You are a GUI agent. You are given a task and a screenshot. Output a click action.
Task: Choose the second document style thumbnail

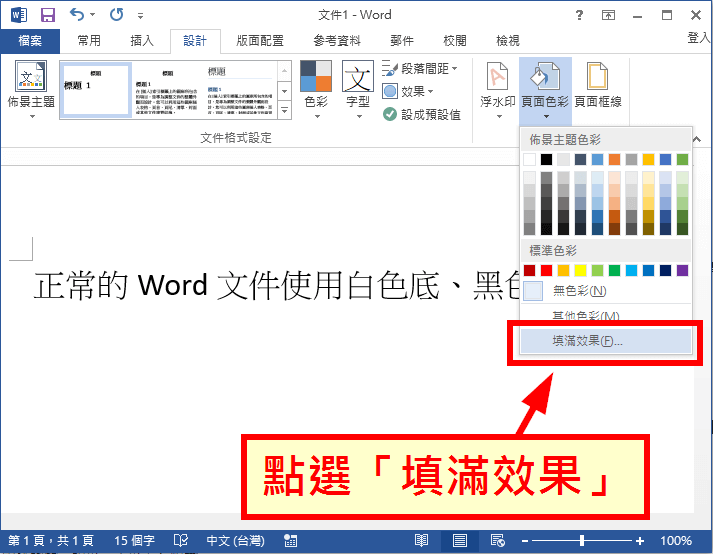click(x=168, y=89)
